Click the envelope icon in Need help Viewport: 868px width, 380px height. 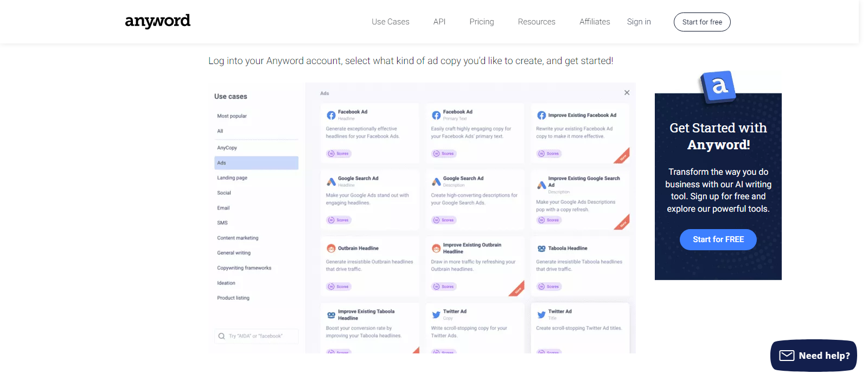coord(787,356)
